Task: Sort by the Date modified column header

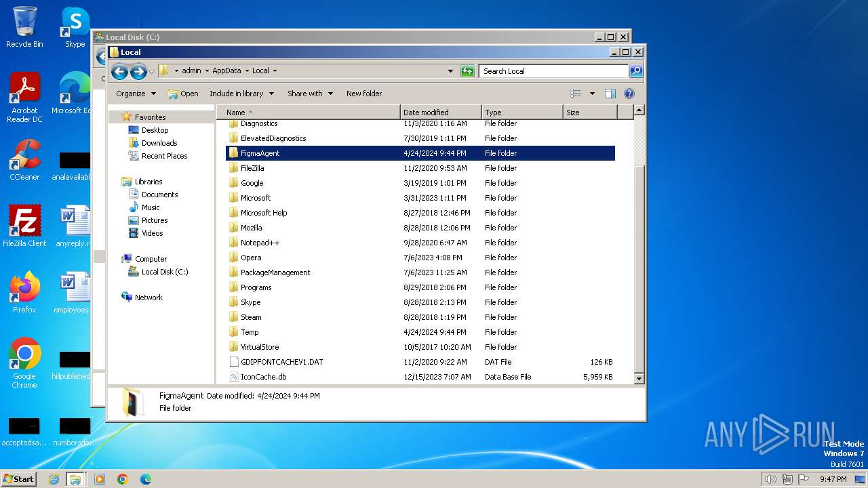Action: [x=441, y=113]
